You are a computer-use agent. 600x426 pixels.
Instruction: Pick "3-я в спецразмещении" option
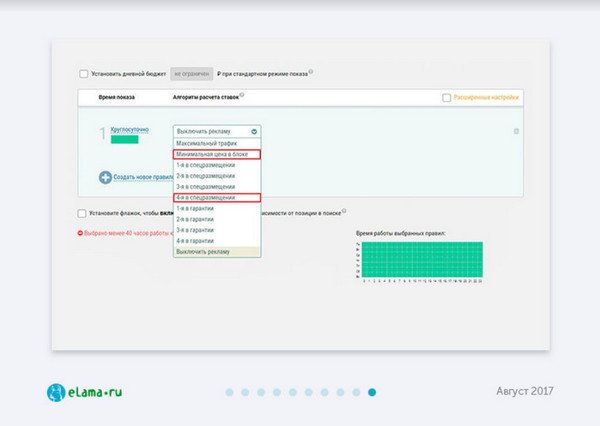point(217,186)
